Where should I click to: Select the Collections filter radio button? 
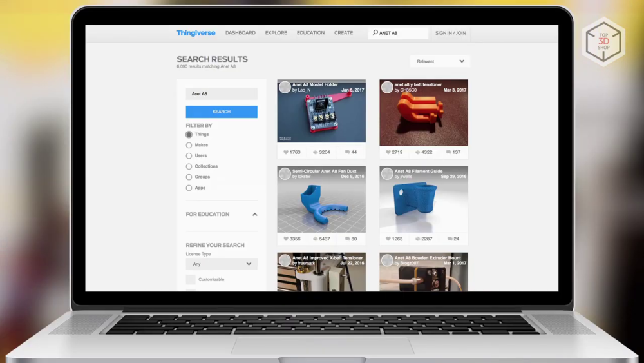click(x=189, y=166)
